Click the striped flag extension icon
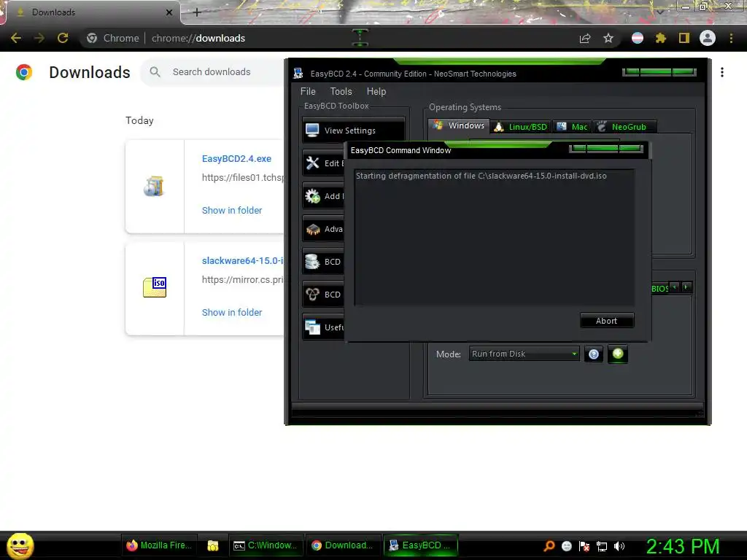The width and height of the screenshot is (747, 560). pyautogui.click(x=638, y=38)
